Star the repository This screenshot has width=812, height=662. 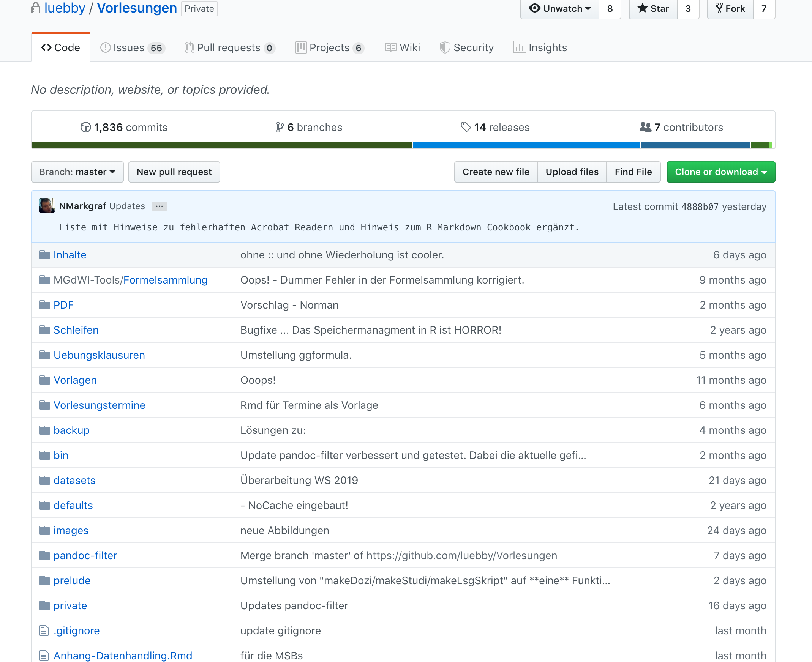(653, 9)
